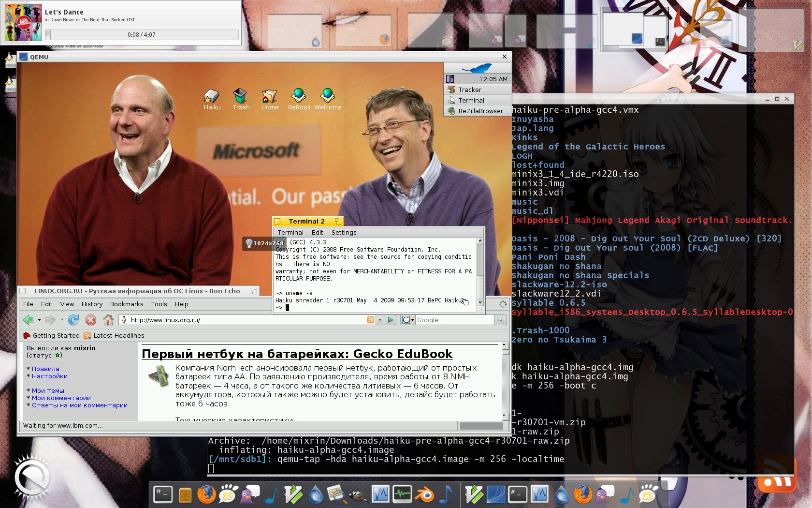Open the Trash icon on the Haiku desktop
Viewport: 812px width, 508px height.
coord(240,96)
